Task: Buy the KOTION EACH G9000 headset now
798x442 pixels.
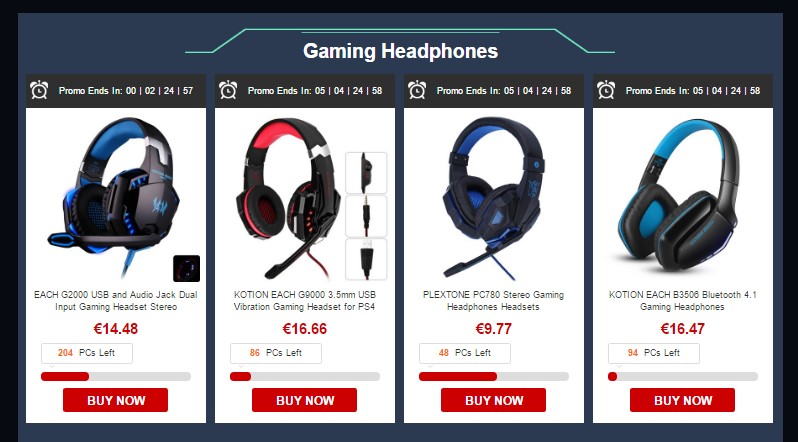Action: [304, 400]
